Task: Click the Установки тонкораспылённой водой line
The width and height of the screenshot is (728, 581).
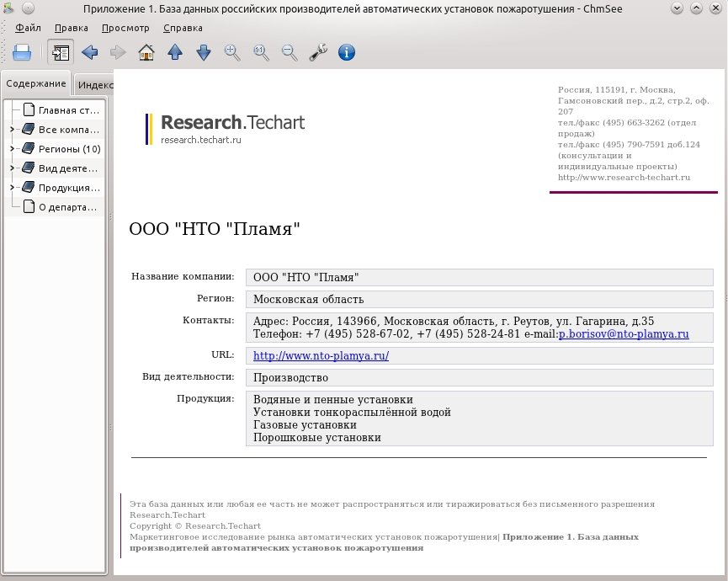Action: click(x=352, y=413)
